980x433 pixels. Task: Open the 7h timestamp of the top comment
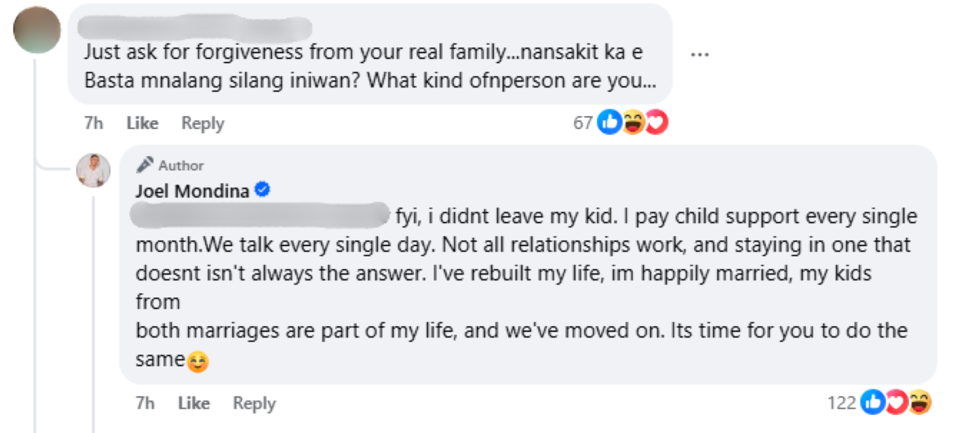click(x=93, y=123)
